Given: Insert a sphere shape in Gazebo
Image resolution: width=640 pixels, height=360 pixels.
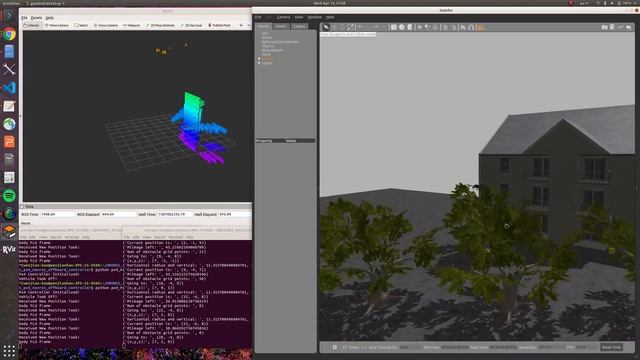Looking at the screenshot, I should (402, 27).
